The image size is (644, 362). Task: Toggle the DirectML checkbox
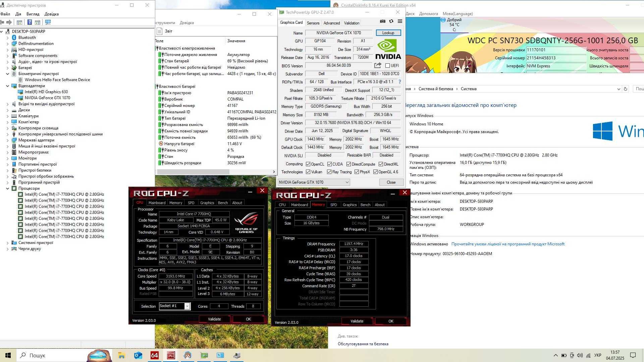point(381,164)
